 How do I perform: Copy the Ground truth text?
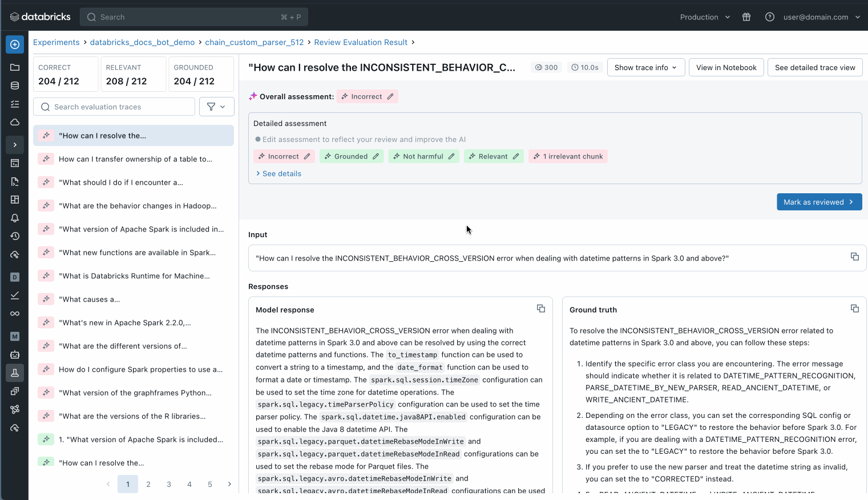pyautogui.click(x=855, y=308)
